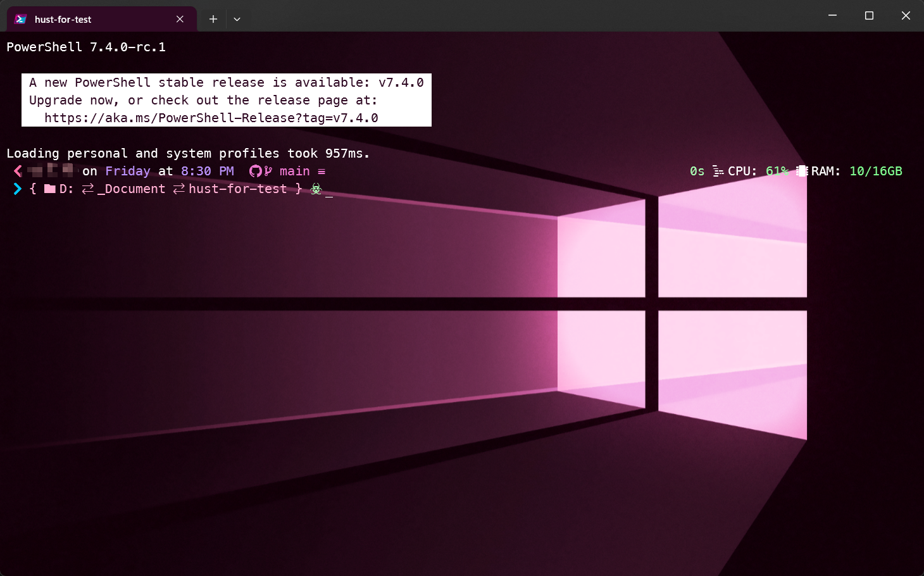
Task: Click the "0s" execution time value
Action: tap(697, 171)
